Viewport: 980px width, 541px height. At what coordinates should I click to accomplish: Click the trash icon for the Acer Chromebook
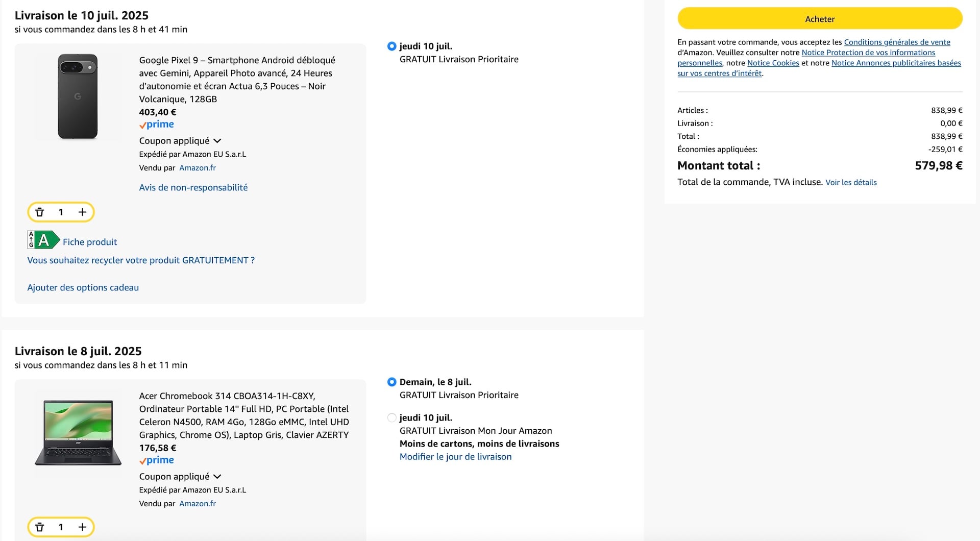pos(40,527)
